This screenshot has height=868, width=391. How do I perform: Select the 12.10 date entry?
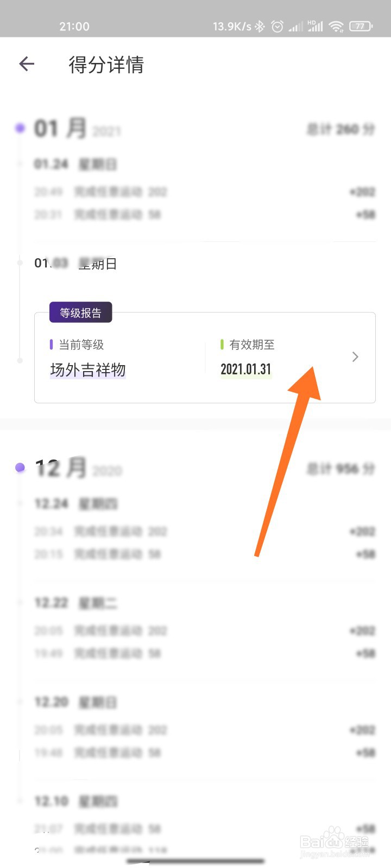pos(52,801)
